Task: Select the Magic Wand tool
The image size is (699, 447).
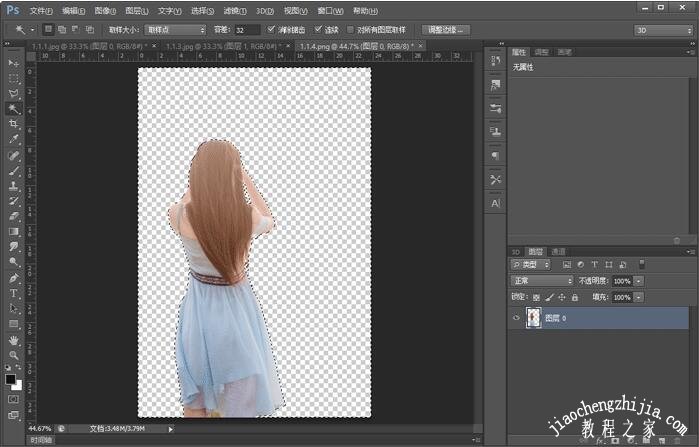Action: (x=14, y=108)
